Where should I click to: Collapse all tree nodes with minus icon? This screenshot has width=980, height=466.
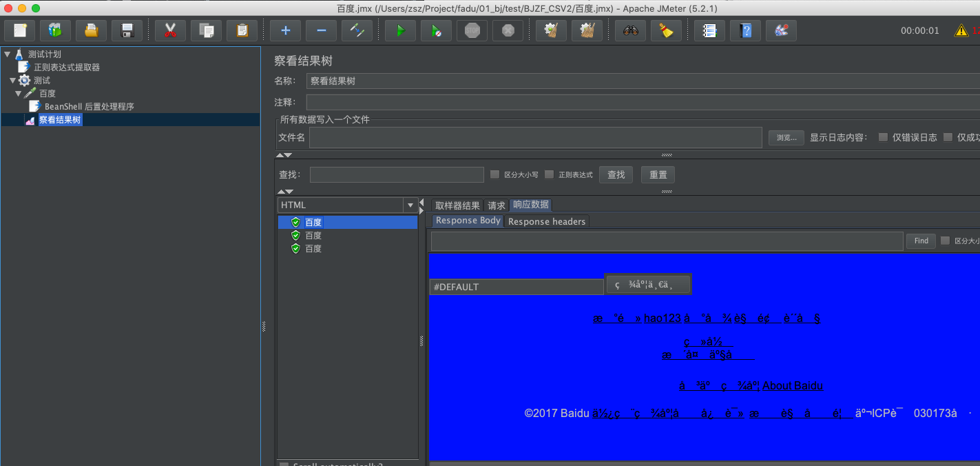coord(321,30)
